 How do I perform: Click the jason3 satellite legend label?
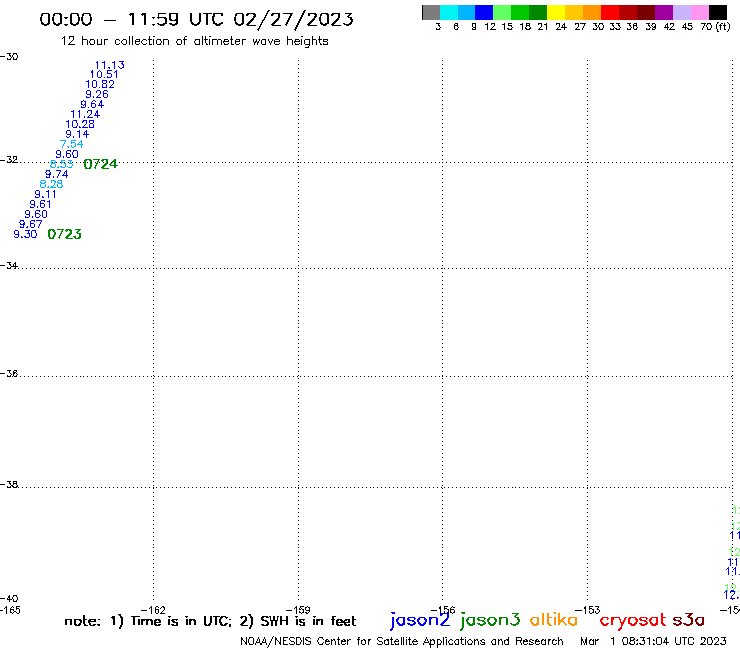(490, 621)
